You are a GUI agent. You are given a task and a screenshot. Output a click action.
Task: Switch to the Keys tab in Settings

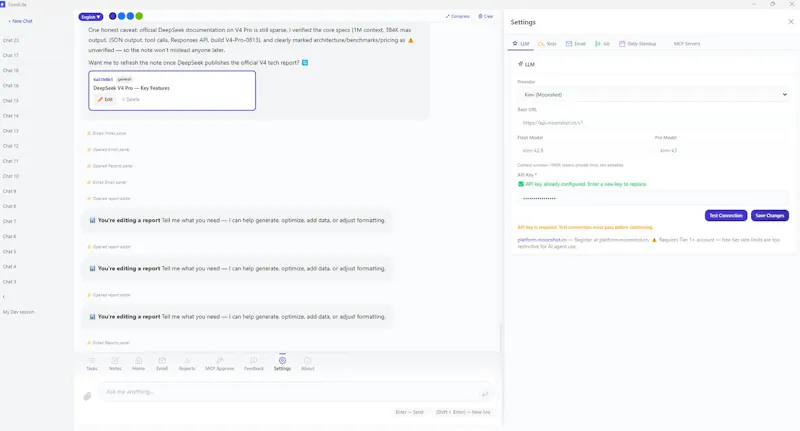[x=547, y=44]
